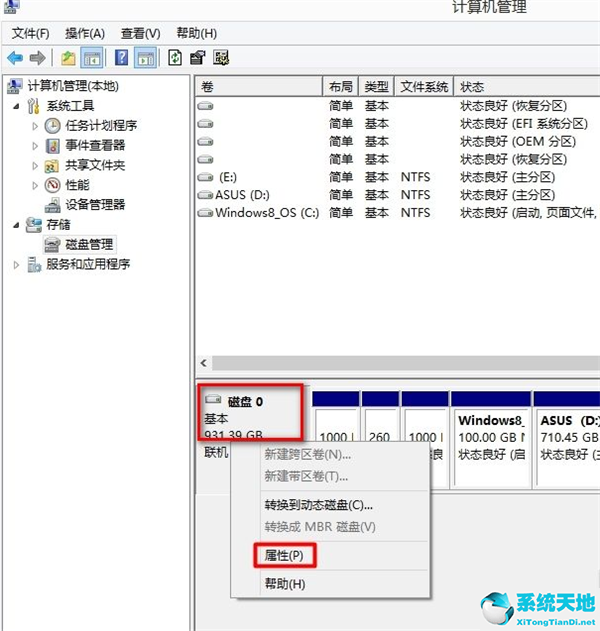Click drive icon of OEM 分区 row
The image size is (600, 631).
[205, 142]
